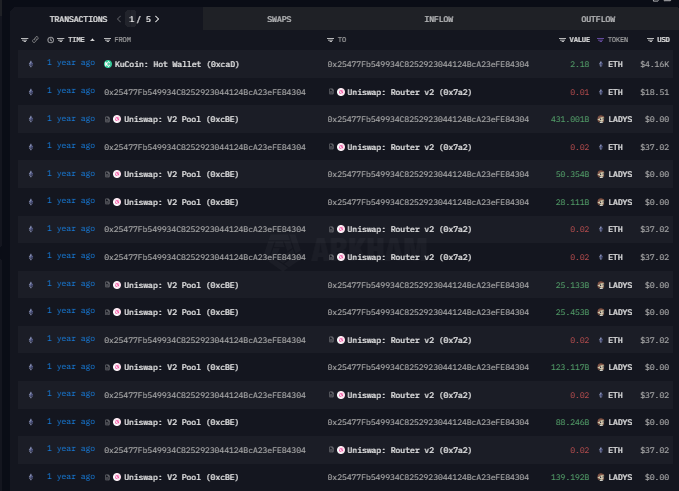The height and width of the screenshot is (491, 679).
Task: Click Uniswap logo in 431.001B row
Action: 117,119
